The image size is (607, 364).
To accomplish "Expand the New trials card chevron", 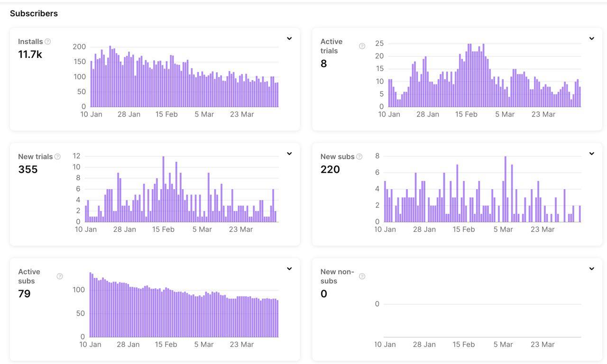I will 289,154.
